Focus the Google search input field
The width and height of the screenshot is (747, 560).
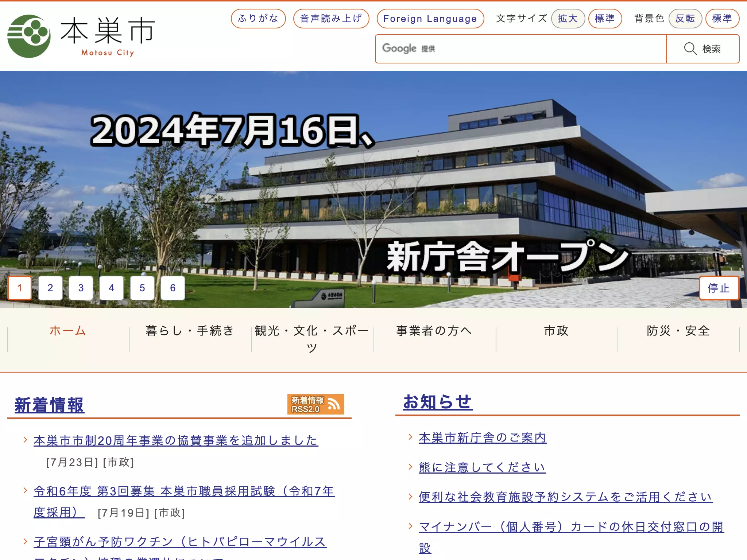click(521, 49)
